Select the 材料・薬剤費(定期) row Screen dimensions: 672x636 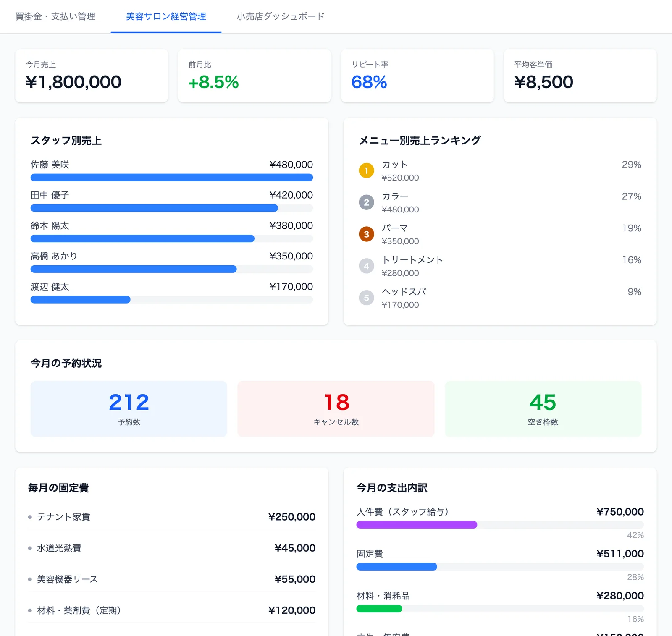click(x=172, y=610)
